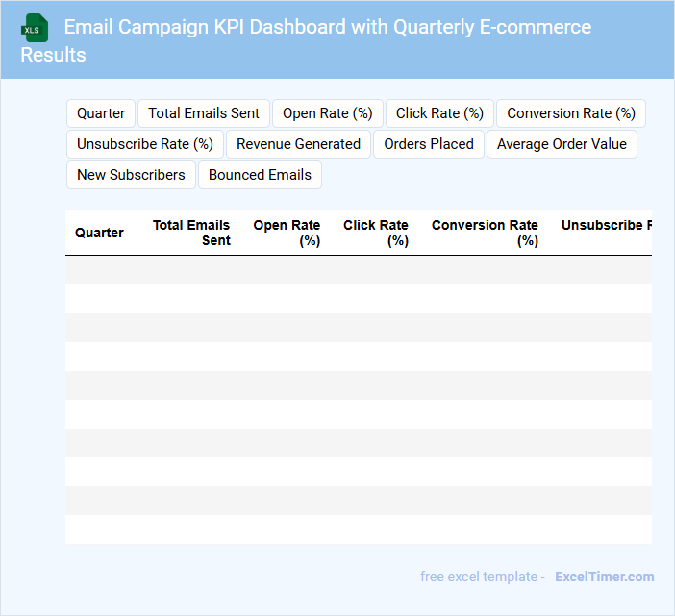This screenshot has width=675, height=616.
Task: Select the Orders Placed tag
Action: click(429, 144)
